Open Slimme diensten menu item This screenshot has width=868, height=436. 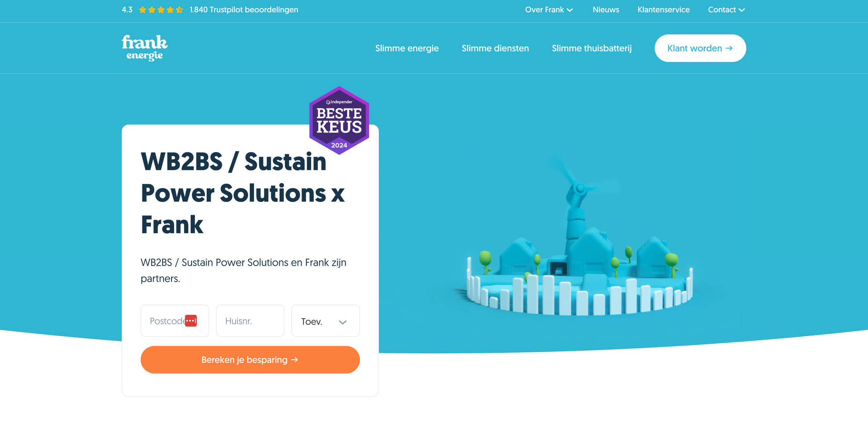point(495,48)
